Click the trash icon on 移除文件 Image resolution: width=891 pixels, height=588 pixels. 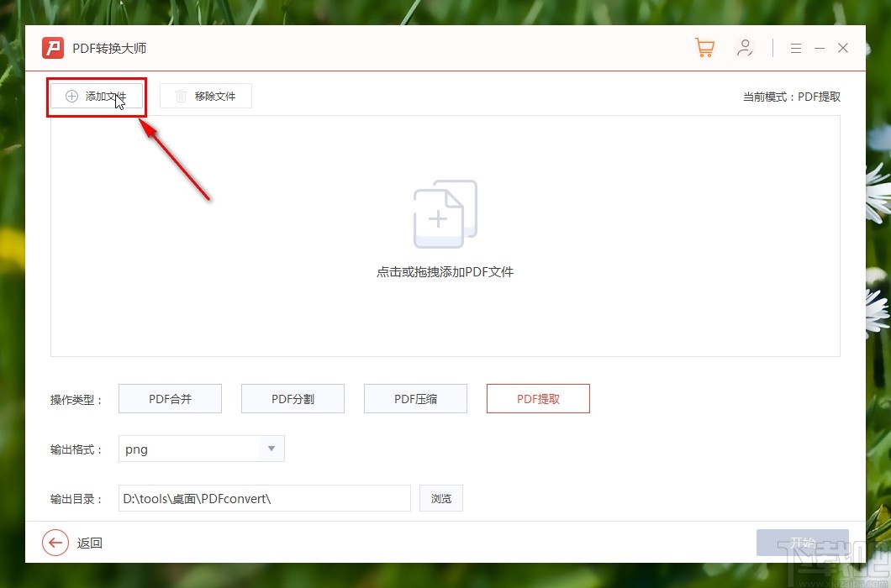coord(180,96)
